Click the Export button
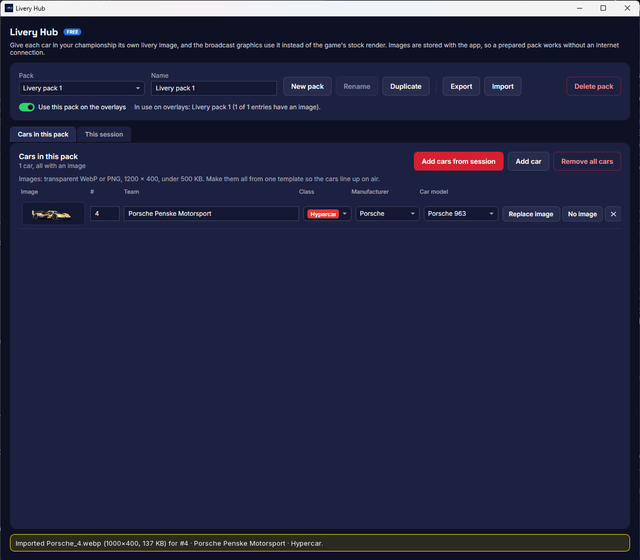Viewport: 640px width, 560px height. click(x=461, y=87)
